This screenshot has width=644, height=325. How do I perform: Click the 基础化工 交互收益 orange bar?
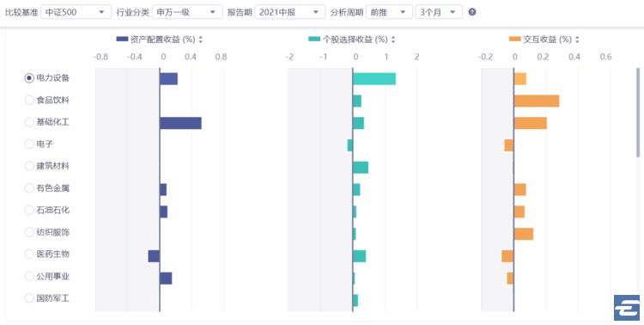(531, 123)
